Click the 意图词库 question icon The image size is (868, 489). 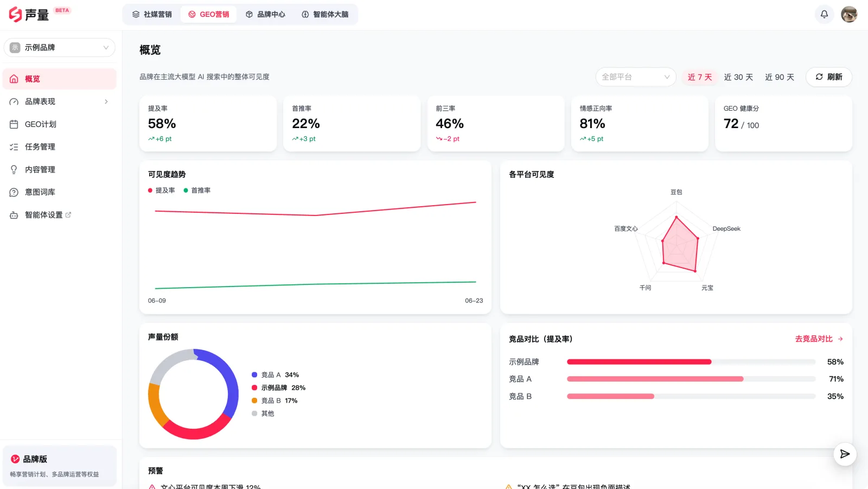14,192
